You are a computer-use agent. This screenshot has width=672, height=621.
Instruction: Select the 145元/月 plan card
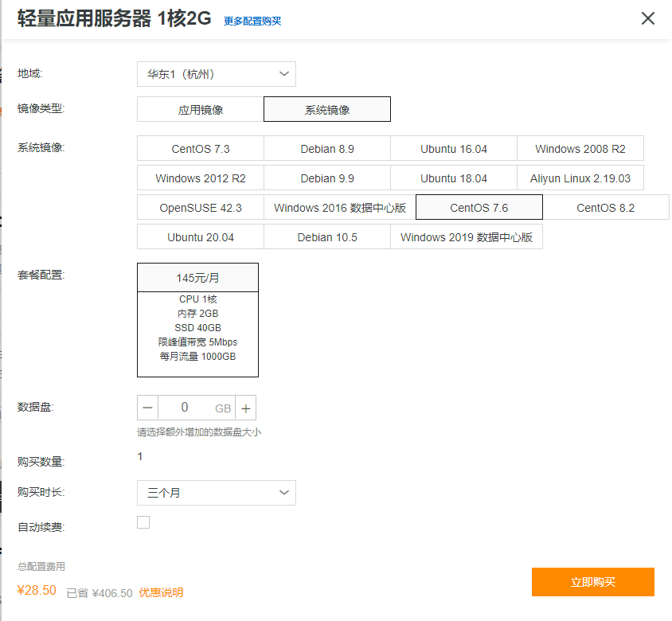(197, 277)
